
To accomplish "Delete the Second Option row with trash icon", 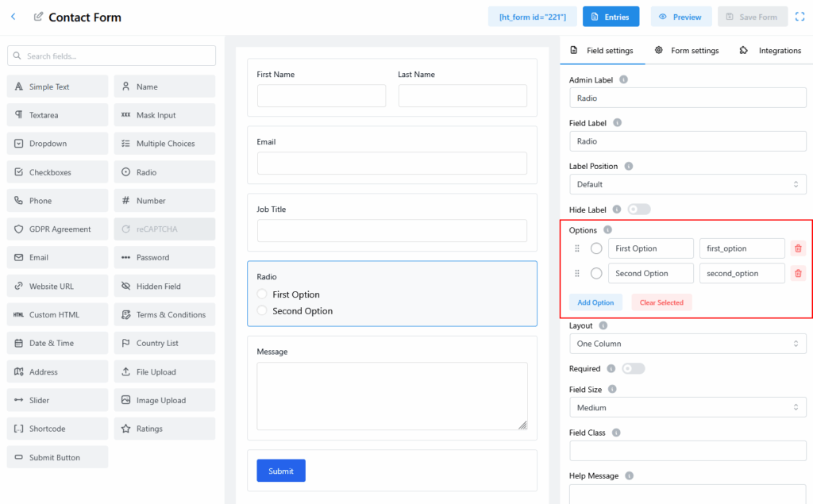I will click(798, 274).
